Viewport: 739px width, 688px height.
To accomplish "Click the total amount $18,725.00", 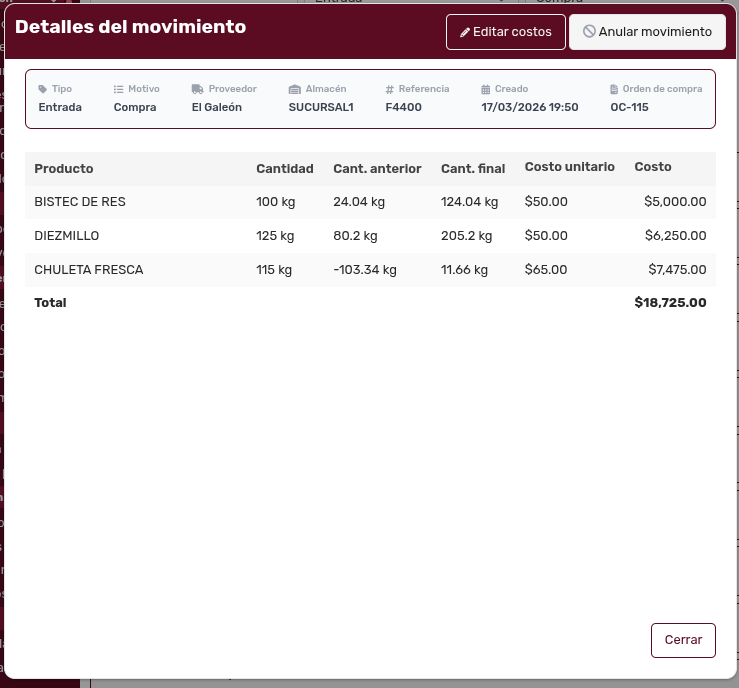I will point(670,302).
